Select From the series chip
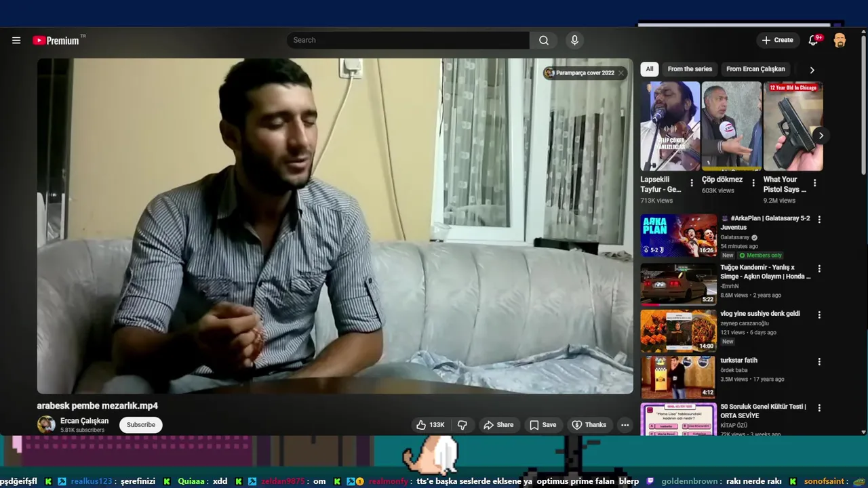 pyautogui.click(x=690, y=69)
